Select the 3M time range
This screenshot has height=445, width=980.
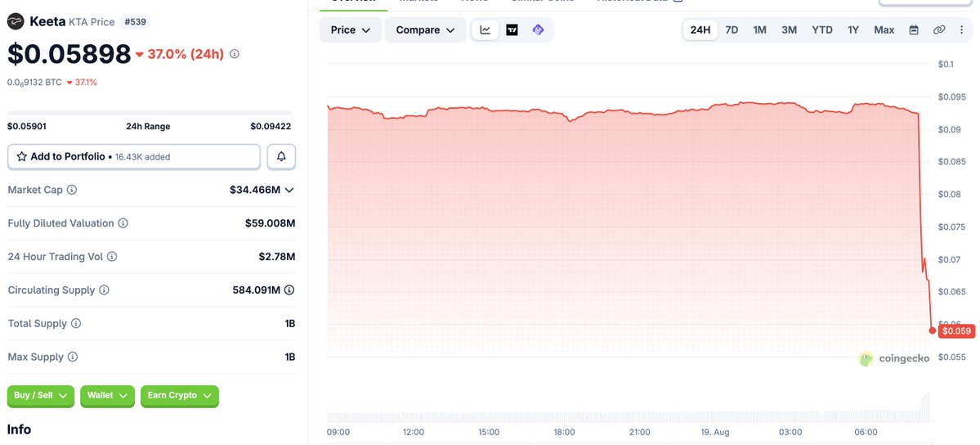(789, 30)
